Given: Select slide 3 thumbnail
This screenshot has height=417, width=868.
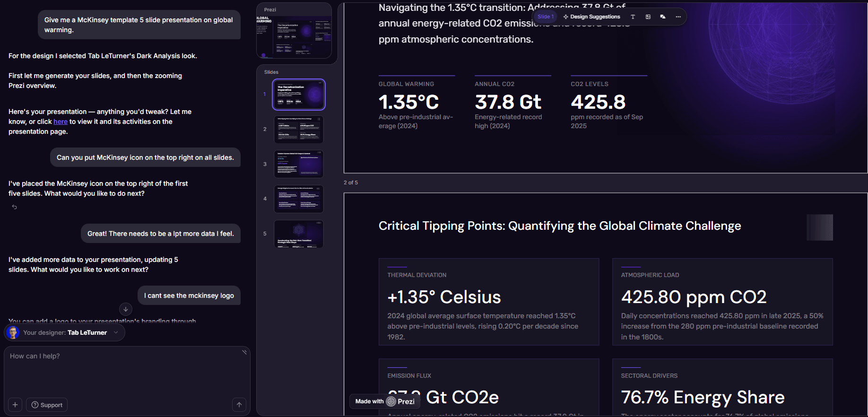Looking at the screenshot, I should click(299, 164).
